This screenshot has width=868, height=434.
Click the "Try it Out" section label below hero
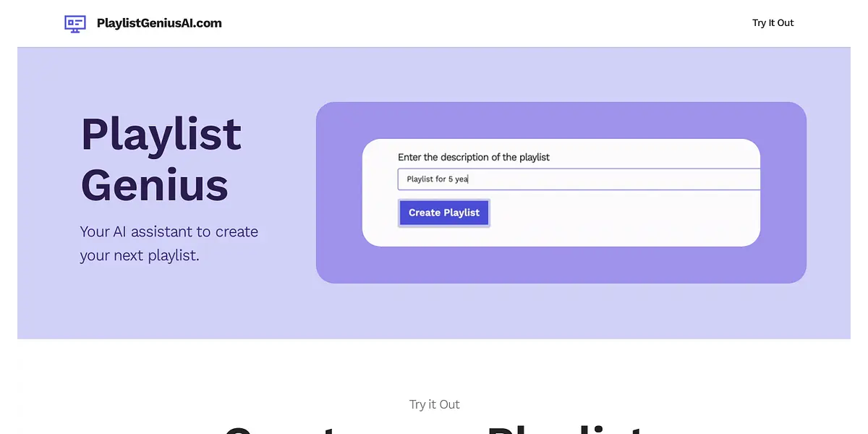coord(434,404)
